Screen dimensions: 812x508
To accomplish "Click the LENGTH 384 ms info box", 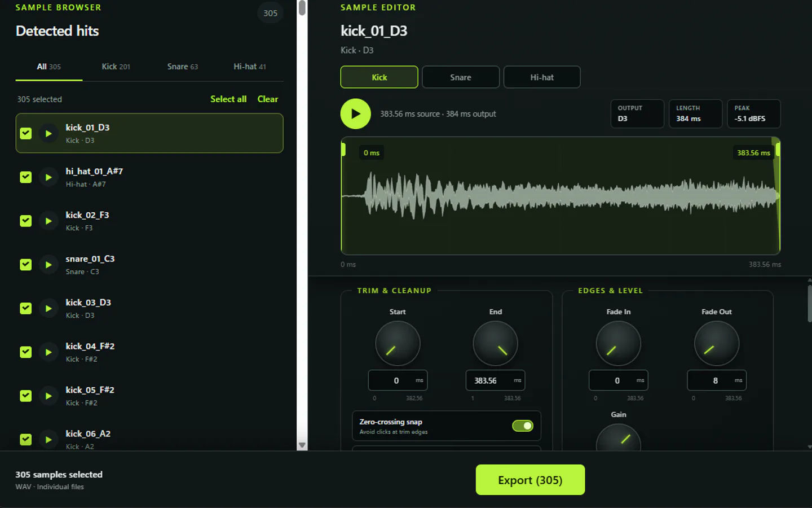I will 695,113.
